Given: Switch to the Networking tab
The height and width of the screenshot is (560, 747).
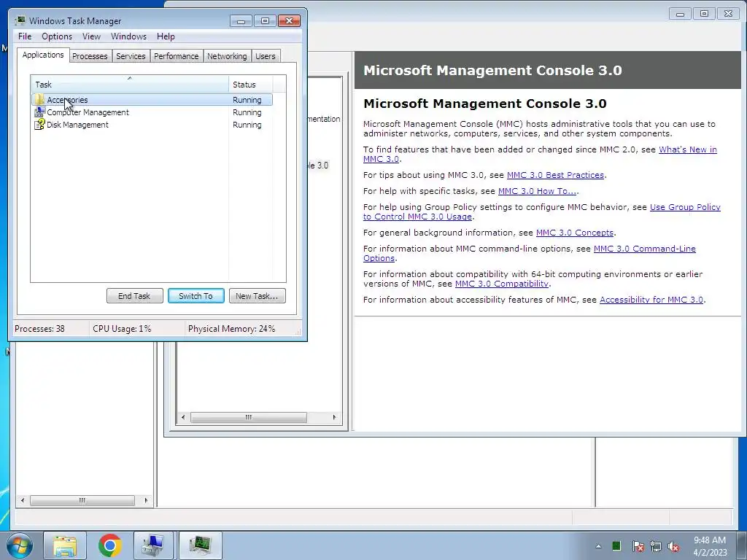Looking at the screenshot, I should tap(228, 56).
